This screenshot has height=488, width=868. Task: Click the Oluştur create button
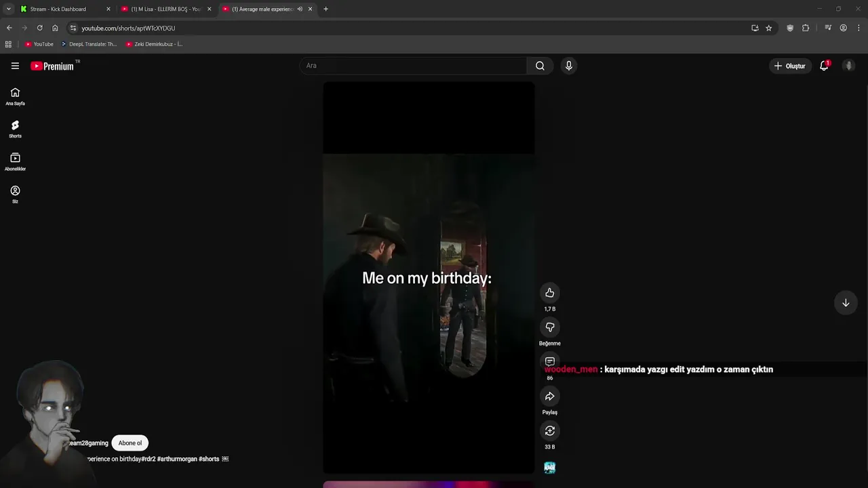790,66
